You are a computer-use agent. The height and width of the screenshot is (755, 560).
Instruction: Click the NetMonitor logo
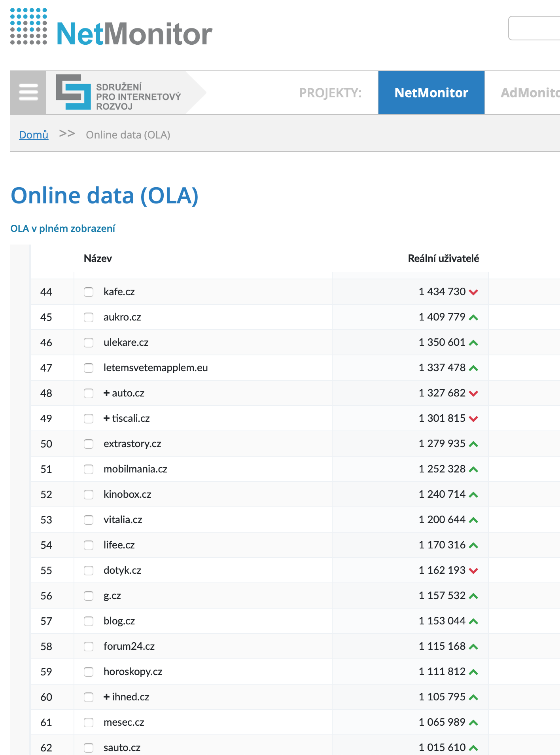[x=112, y=27]
